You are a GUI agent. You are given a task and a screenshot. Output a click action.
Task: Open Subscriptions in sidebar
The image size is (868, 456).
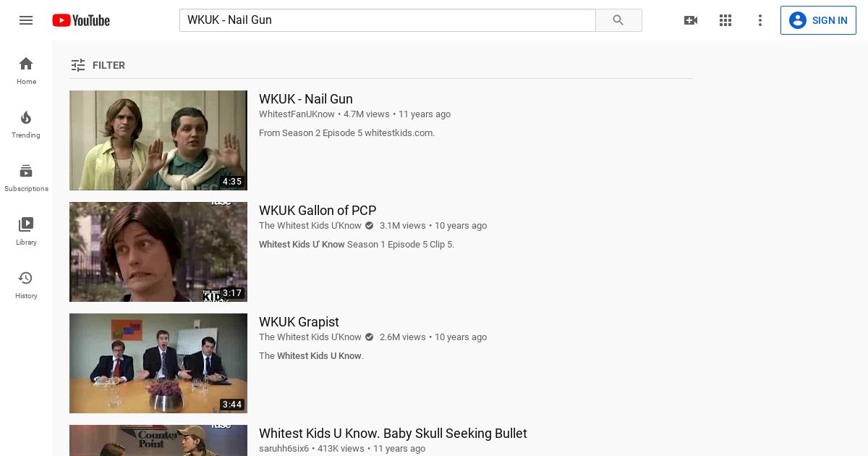pos(26,178)
